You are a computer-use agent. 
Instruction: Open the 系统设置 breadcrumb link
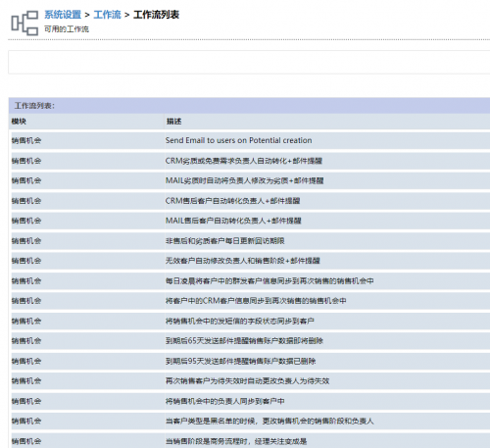(x=63, y=15)
